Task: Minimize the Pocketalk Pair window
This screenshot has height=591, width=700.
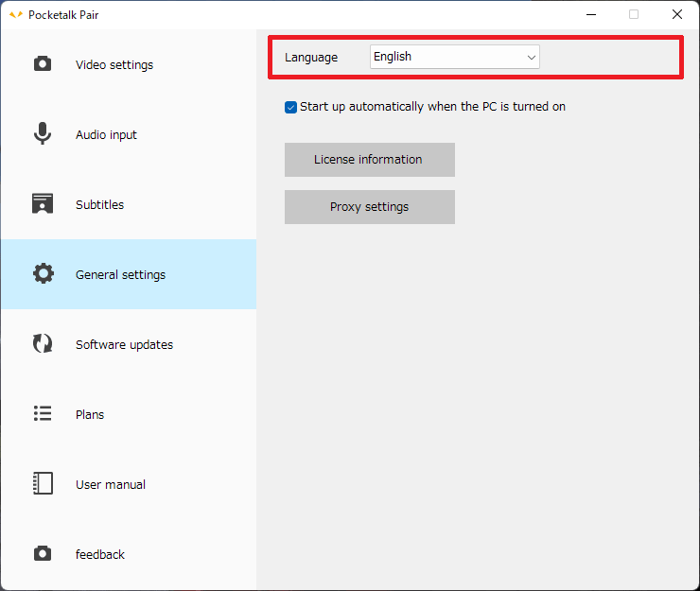Action: 590,14
